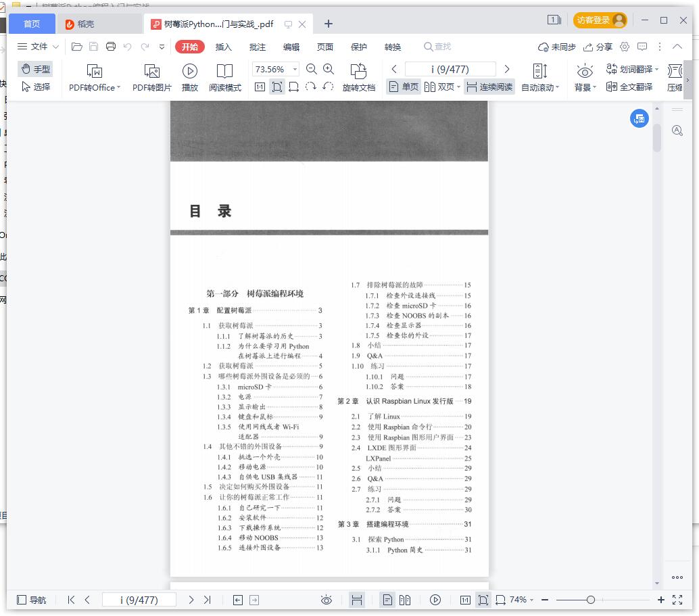Viewport: 699px width, 616px height.
Task: Toggle 连续阅读 continuous reading
Action: point(489,87)
